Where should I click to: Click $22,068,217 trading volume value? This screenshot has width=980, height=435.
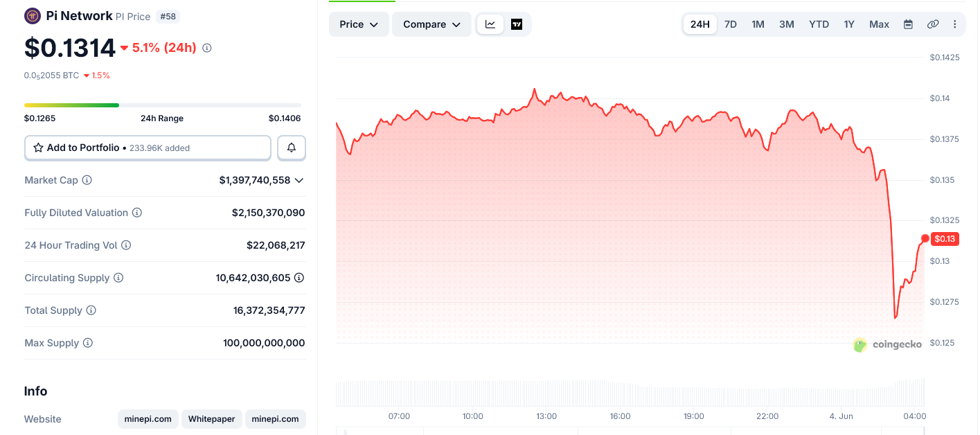(x=276, y=245)
